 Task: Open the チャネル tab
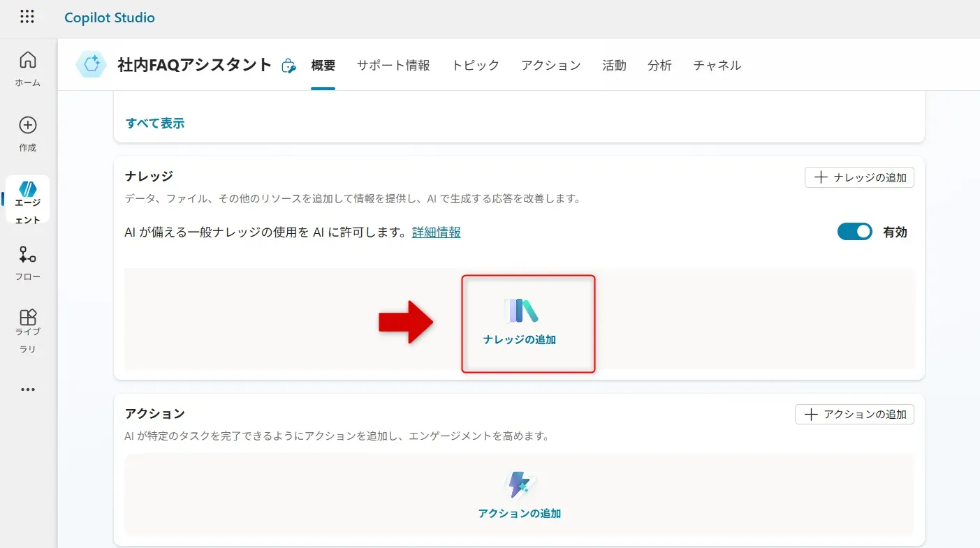coord(717,66)
